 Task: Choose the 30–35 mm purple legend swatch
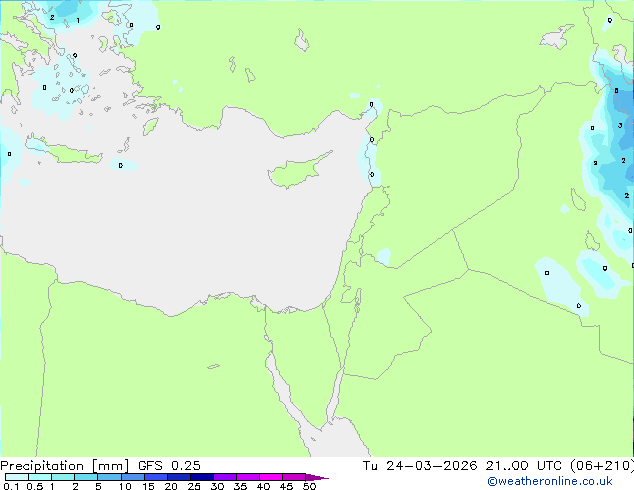coord(225,477)
